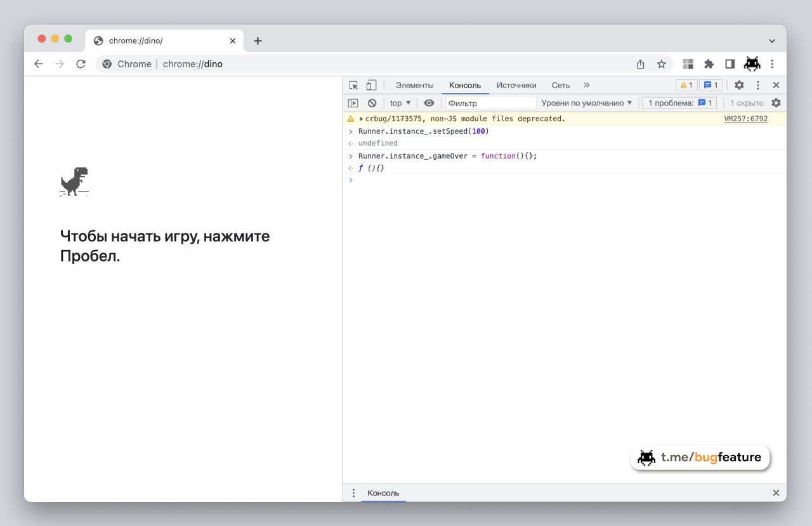
Task: Expand the crbug/1173575 warning message
Action: (x=362, y=119)
